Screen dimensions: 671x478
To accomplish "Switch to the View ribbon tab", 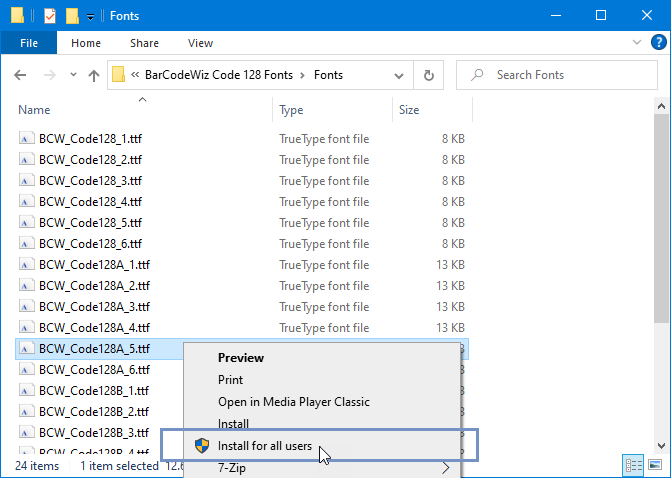I will pos(200,43).
